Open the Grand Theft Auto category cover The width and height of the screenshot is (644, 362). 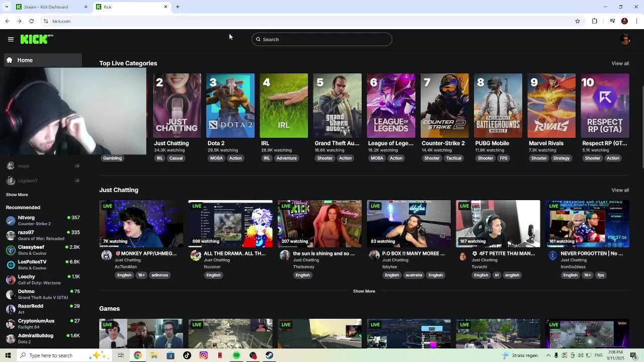337,106
